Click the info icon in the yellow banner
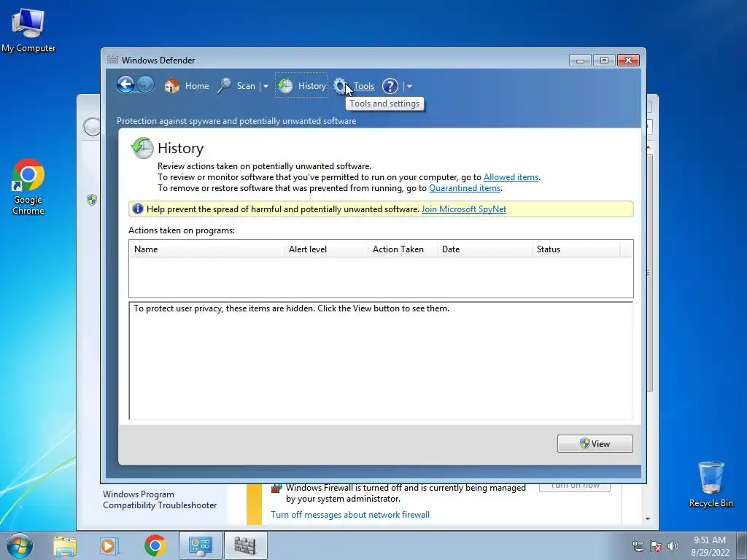The width and height of the screenshot is (747, 560). tap(138, 209)
